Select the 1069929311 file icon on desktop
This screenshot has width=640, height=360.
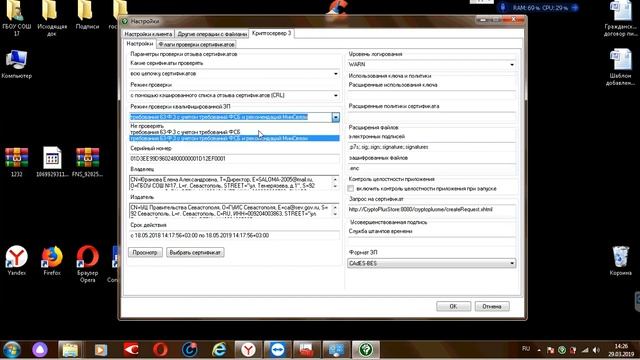(x=52, y=162)
